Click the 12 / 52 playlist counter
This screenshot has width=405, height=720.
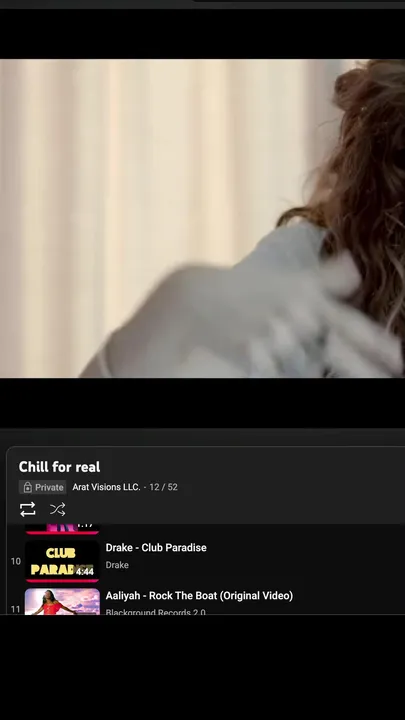tap(163, 487)
